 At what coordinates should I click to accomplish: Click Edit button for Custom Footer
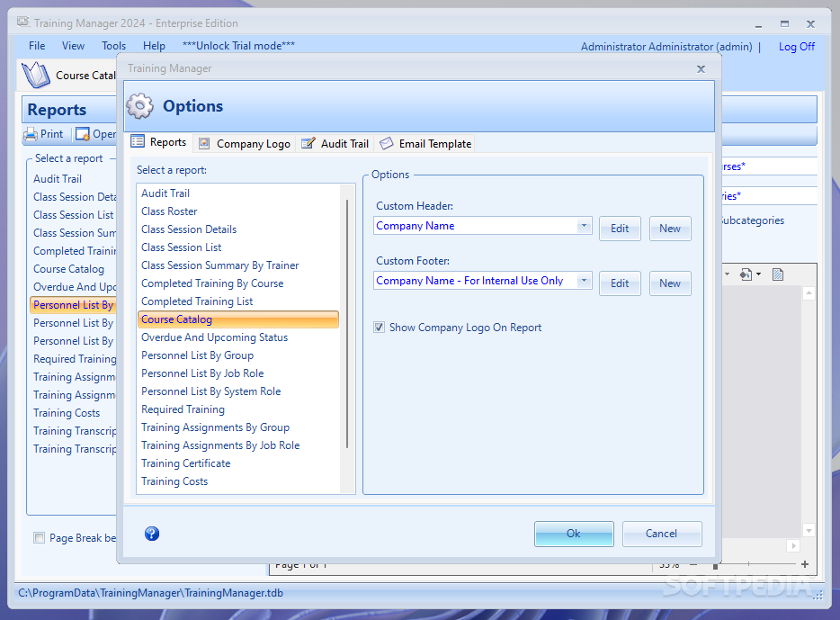click(x=620, y=283)
